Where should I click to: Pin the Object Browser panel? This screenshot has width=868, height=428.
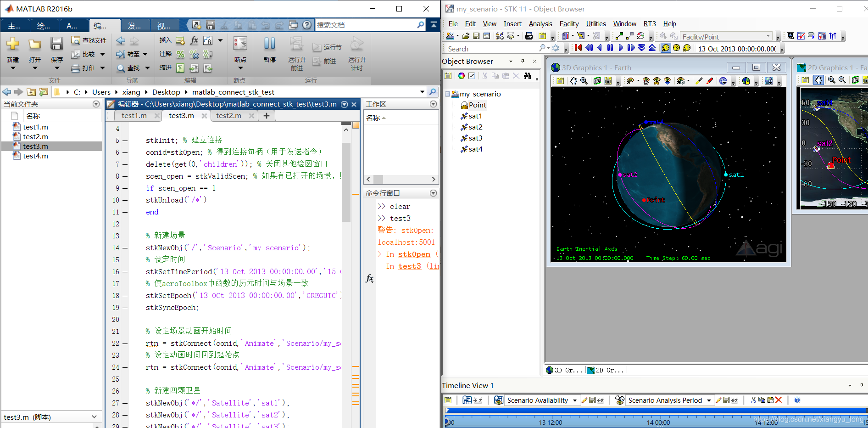523,61
